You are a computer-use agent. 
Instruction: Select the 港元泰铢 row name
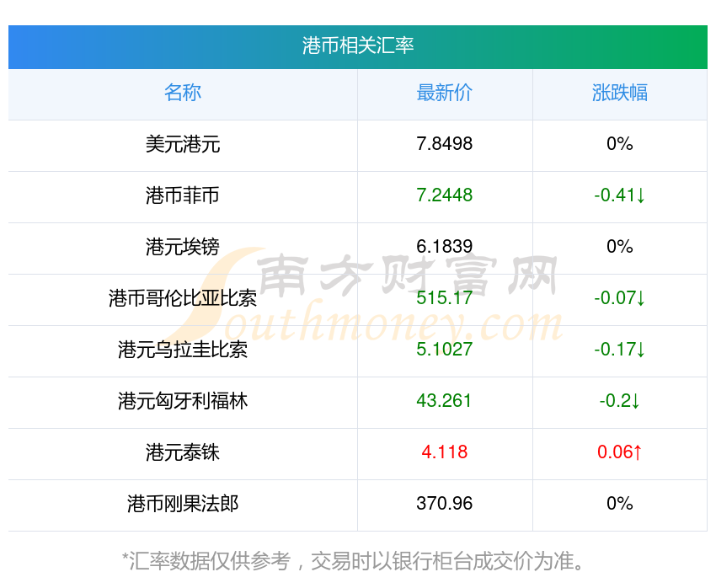[x=183, y=452]
